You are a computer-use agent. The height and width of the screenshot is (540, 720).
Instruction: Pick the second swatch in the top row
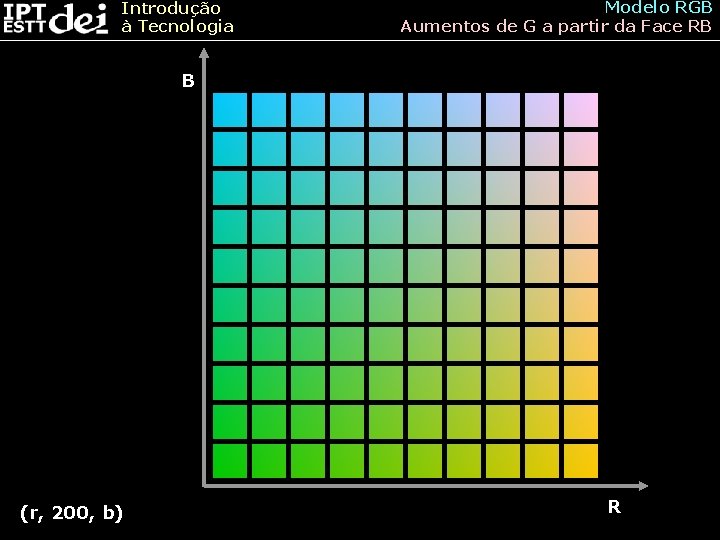tap(269, 110)
